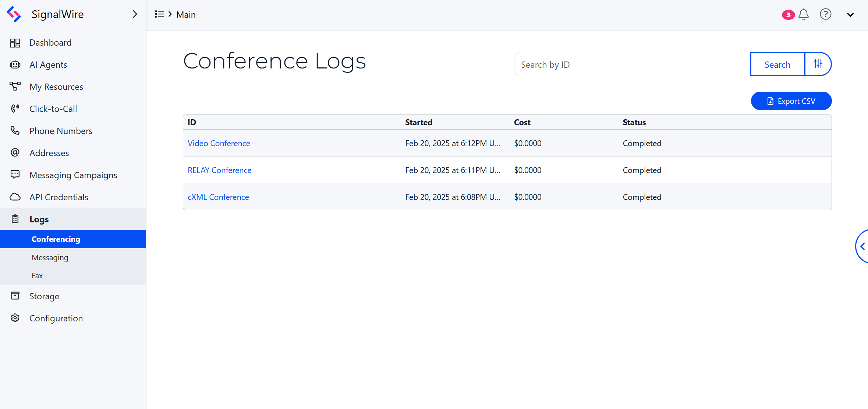The height and width of the screenshot is (409, 868).
Task: Open the AI Agents section
Action: tap(48, 64)
